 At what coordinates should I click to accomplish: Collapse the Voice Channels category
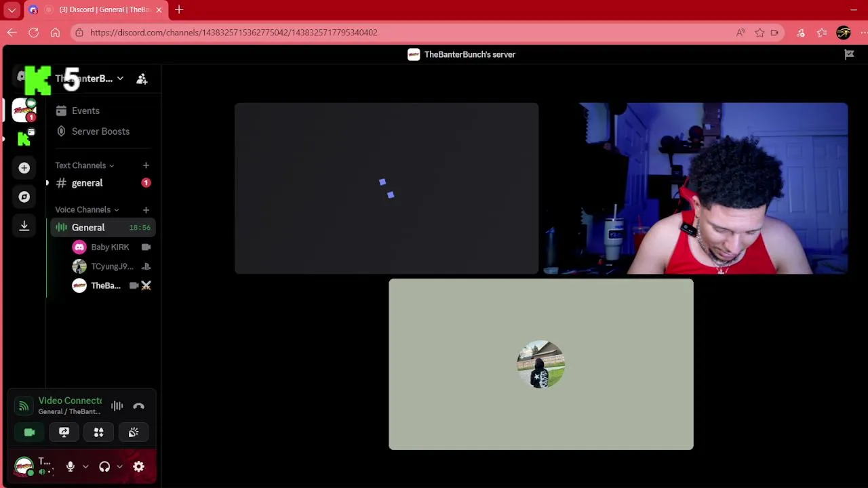[x=87, y=210]
